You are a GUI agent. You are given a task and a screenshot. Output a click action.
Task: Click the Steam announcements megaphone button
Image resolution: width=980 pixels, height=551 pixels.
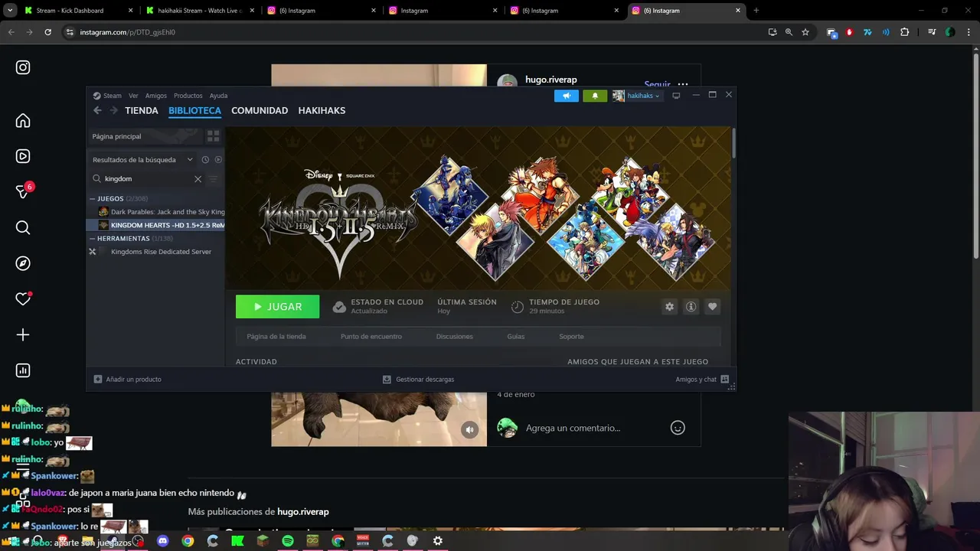point(567,96)
